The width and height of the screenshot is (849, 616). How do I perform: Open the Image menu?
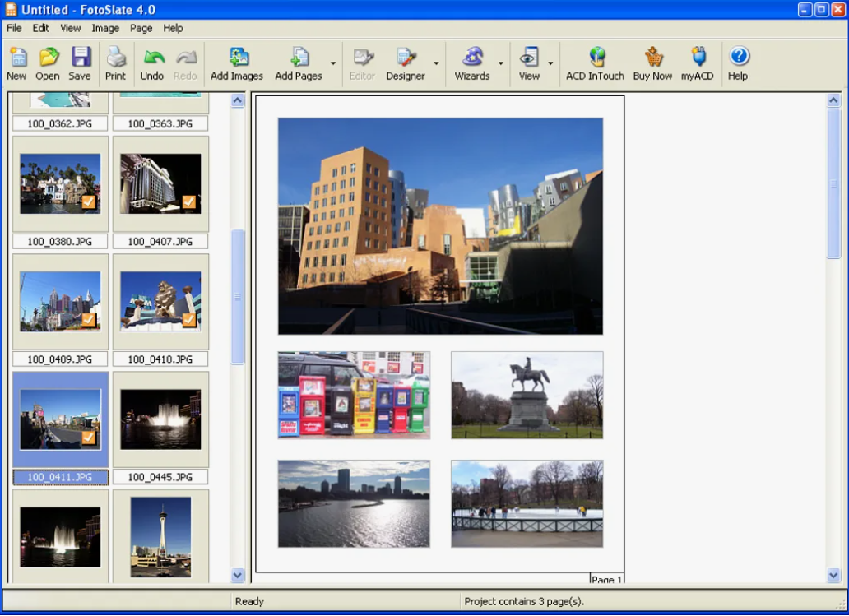pos(105,28)
